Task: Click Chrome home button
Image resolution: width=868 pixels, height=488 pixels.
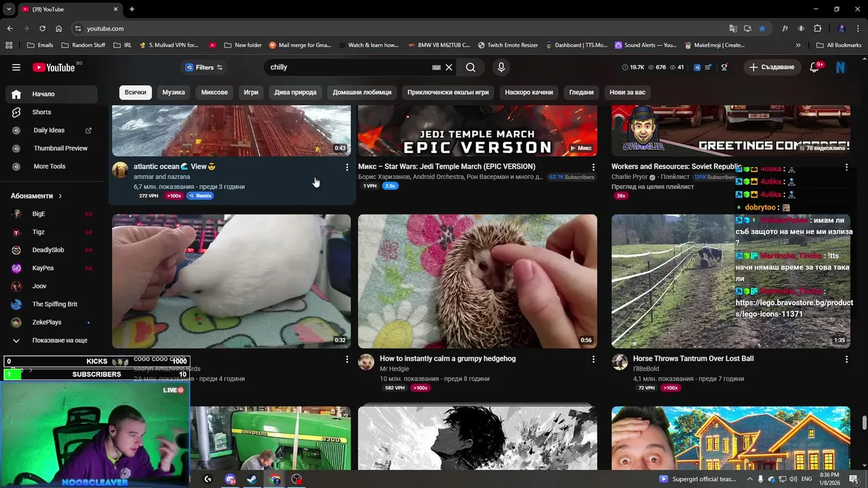Action: (x=59, y=28)
